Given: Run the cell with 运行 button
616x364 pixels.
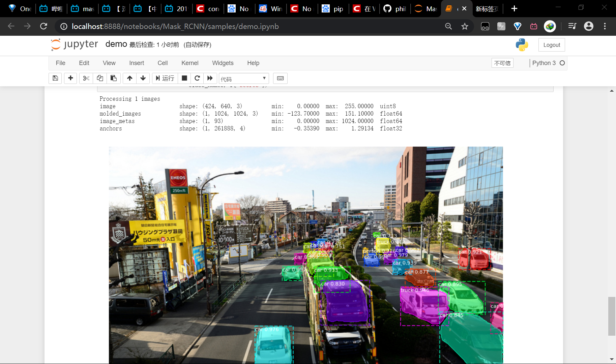Looking at the screenshot, I should point(165,78).
